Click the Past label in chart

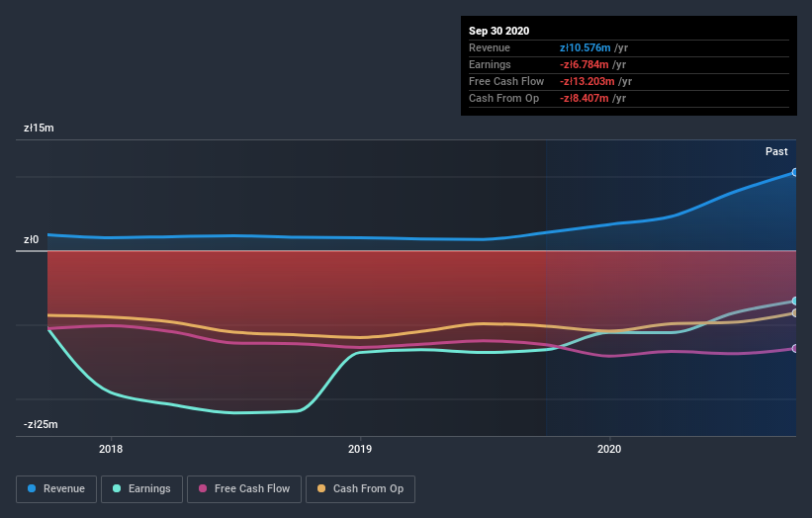click(776, 151)
